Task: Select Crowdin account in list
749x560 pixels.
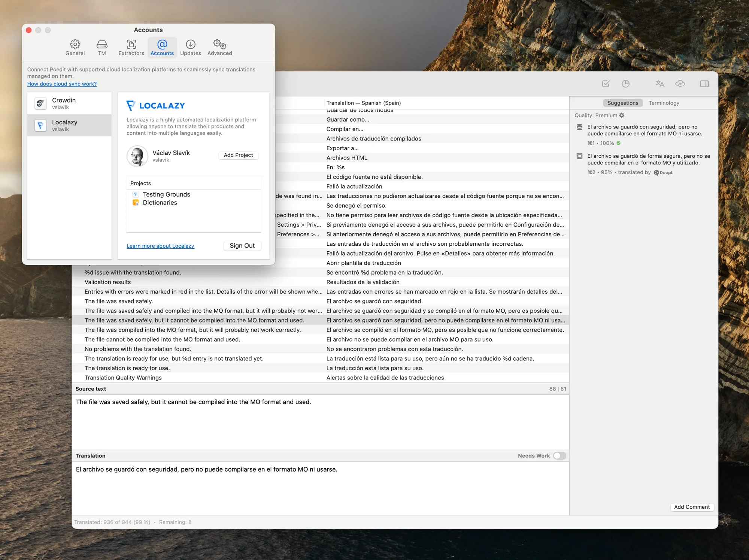Action: click(x=69, y=103)
